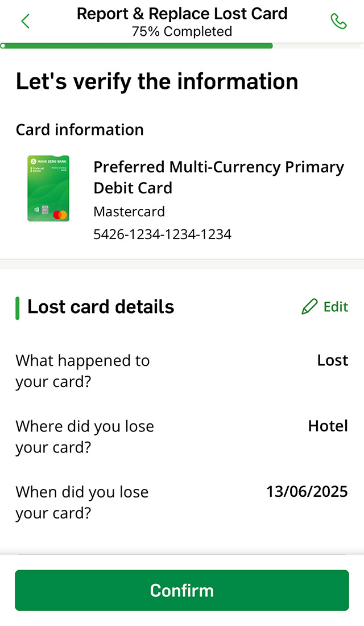Viewport: 364px width, 626px height.
Task: Tap the phone call icon
Action: 338,22
